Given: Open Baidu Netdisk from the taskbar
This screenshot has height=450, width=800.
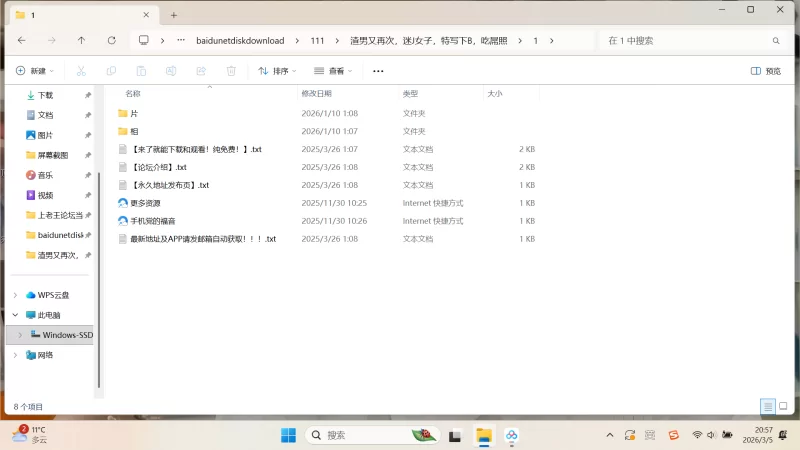Looking at the screenshot, I should 512,435.
